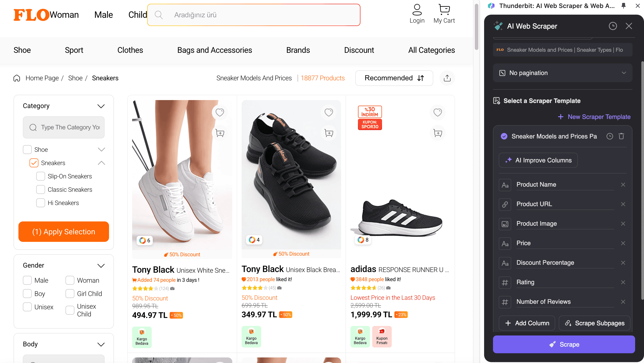The width and height of the screenshot is (644, 363).
Task: Open the Brands menu
Action: coord(298,50)
